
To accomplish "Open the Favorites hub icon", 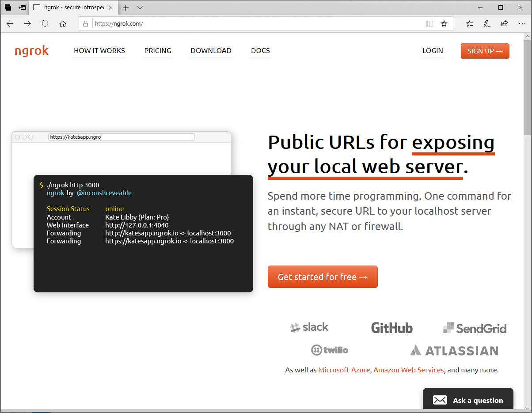I will 469,24.
